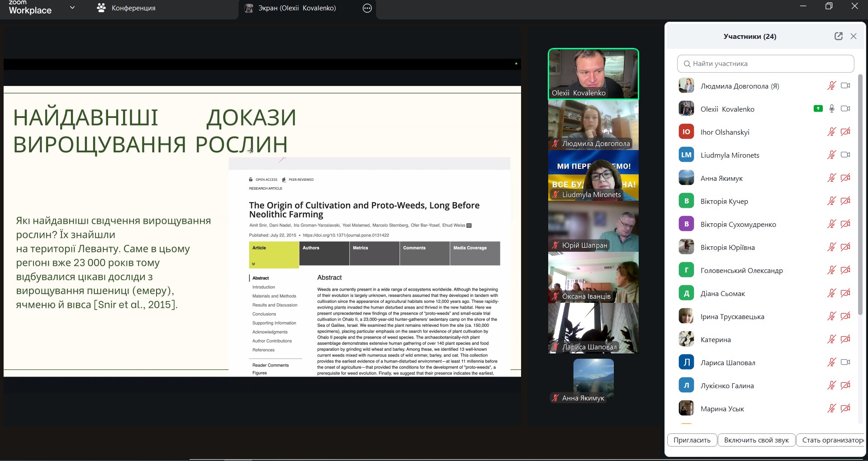Viewport: 868px width, 461px height.
Task: Click muted mic icon for Ihor Olshanskyi
Action: 831,132
